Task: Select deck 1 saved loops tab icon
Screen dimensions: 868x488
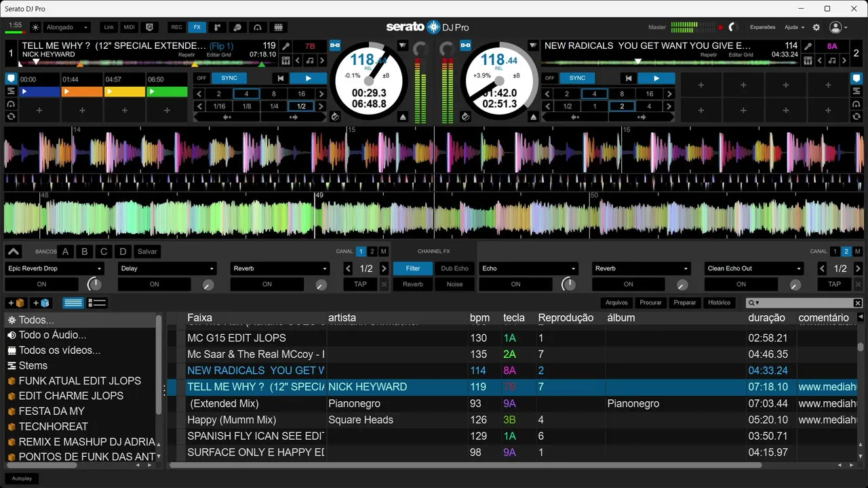Action: (x=11, y=117)
